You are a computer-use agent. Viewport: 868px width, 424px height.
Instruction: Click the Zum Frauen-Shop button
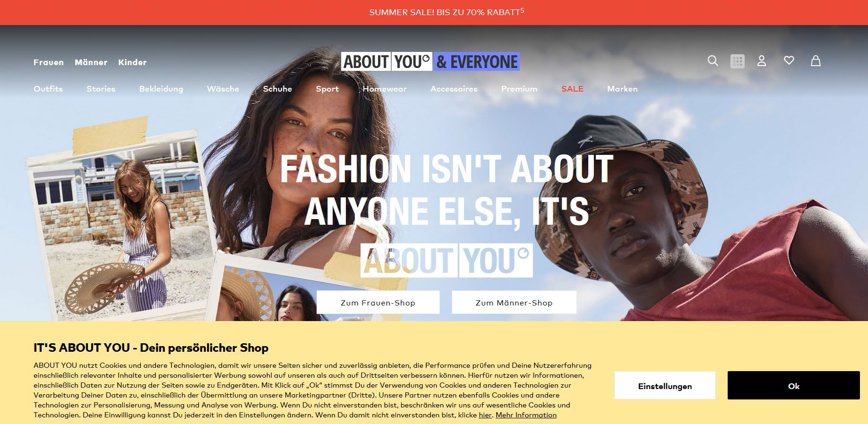[378, 302]
